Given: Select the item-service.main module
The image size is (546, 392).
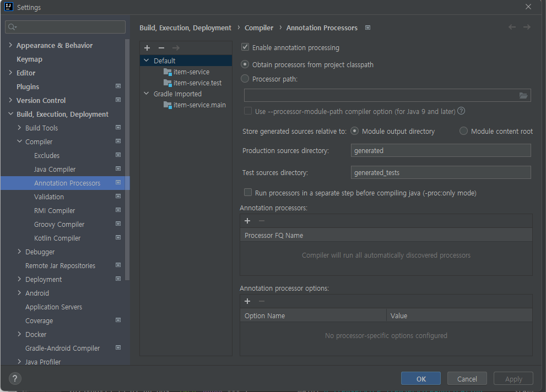Looking at the screenshot, I should pos(194,105).
